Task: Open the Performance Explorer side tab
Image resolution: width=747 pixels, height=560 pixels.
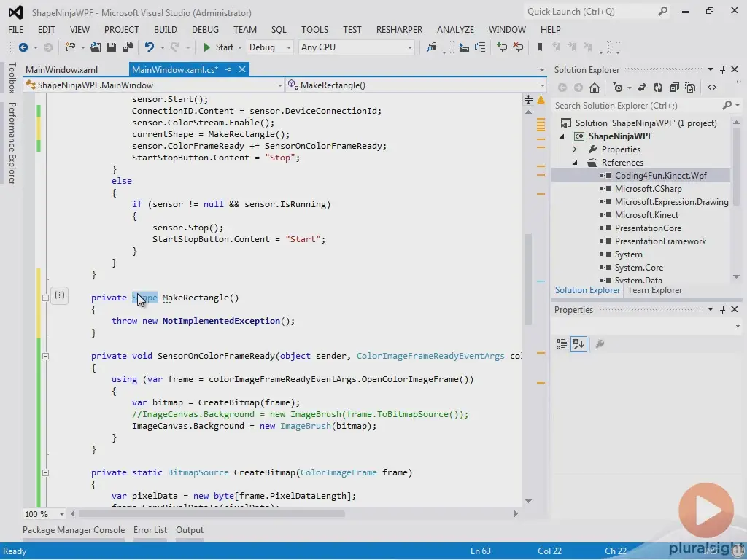Action: coord(12,144)
